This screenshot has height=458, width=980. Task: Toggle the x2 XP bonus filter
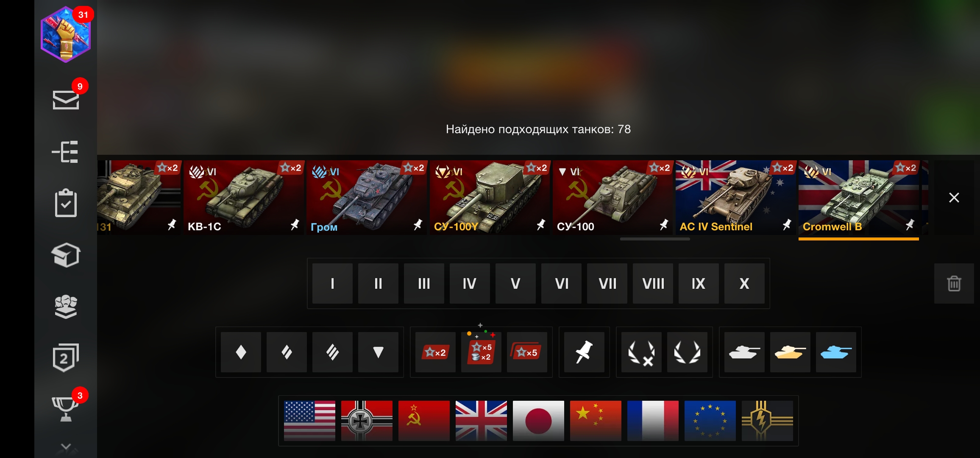click(x=435, y=352)
